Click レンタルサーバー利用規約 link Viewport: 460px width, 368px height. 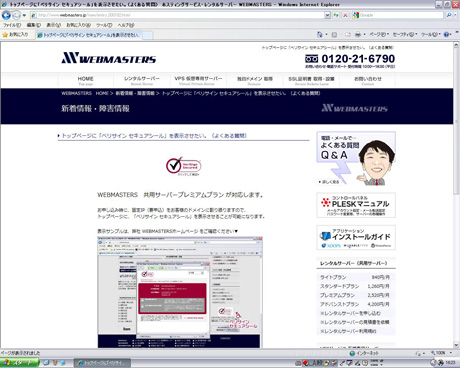coord(348,331)
